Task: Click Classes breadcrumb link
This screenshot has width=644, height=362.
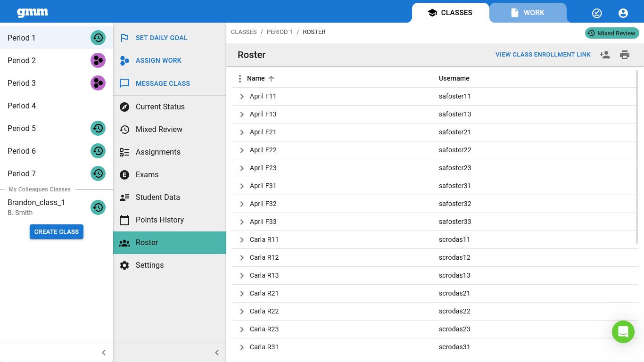Action: click(x=244, y=32)
